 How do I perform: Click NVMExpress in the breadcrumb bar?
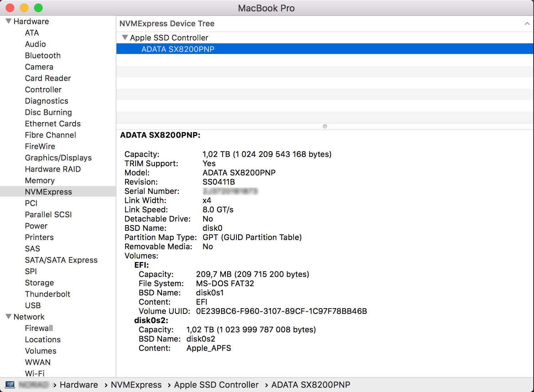pos(136,385)
